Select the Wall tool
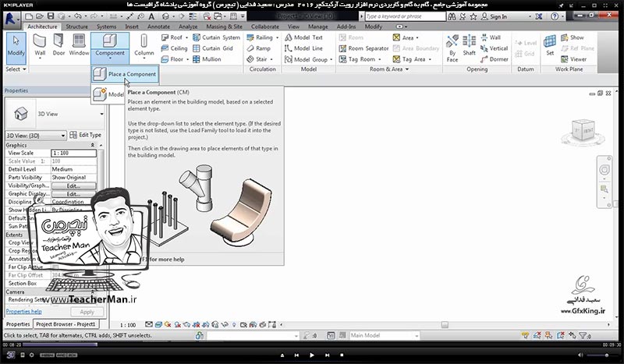 point(40,46)
